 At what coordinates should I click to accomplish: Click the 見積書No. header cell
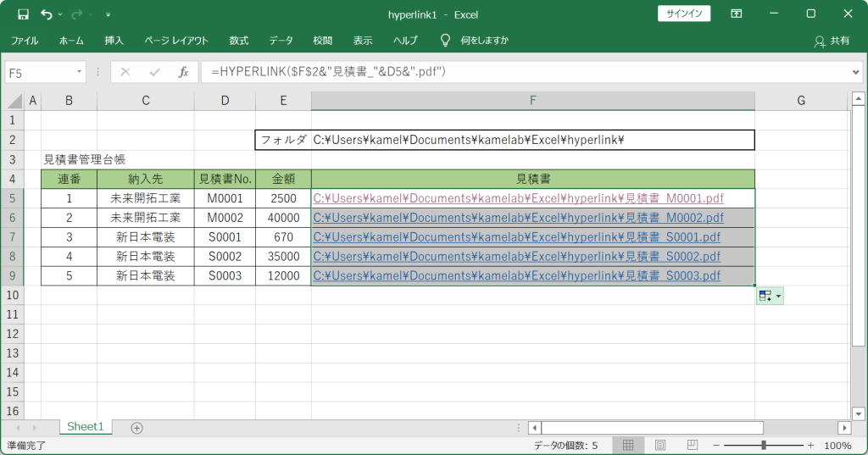coord(225,179)
